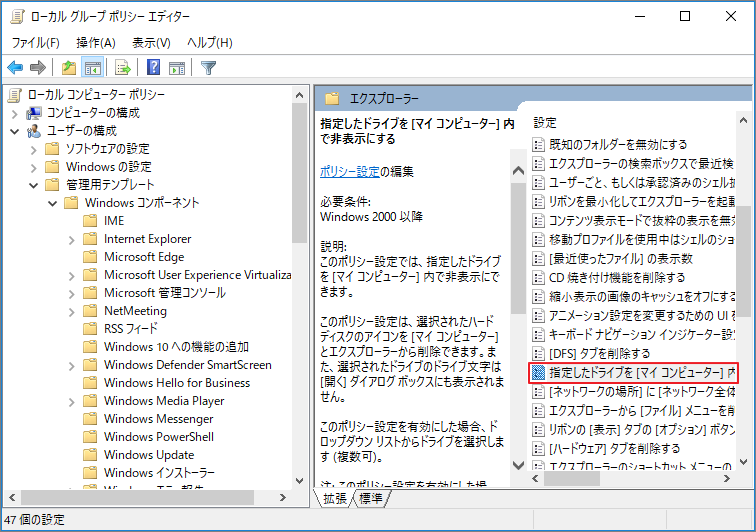Click the Forward arrow toolbar icon
756x532 pixels.
(x=38, y=68)
